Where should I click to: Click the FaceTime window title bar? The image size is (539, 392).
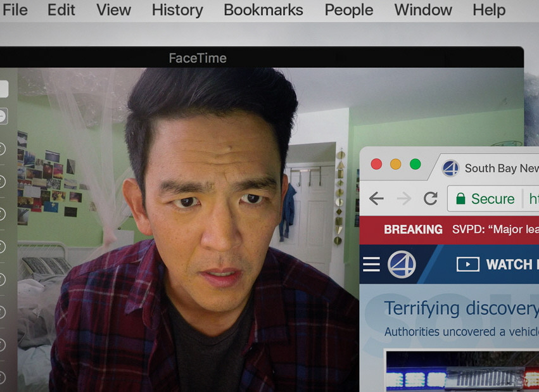[261, 58]
